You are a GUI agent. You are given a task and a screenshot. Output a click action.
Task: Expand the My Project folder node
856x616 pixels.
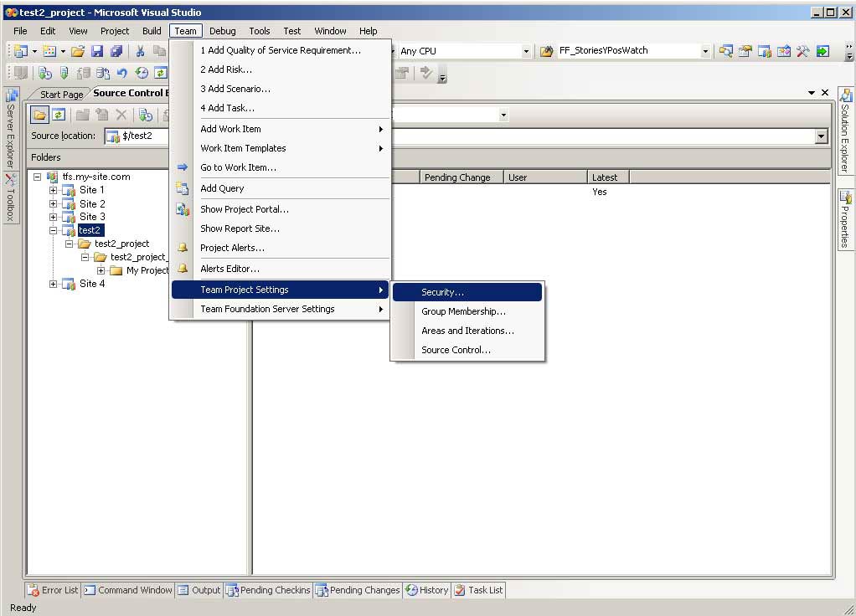pos(101,270)
